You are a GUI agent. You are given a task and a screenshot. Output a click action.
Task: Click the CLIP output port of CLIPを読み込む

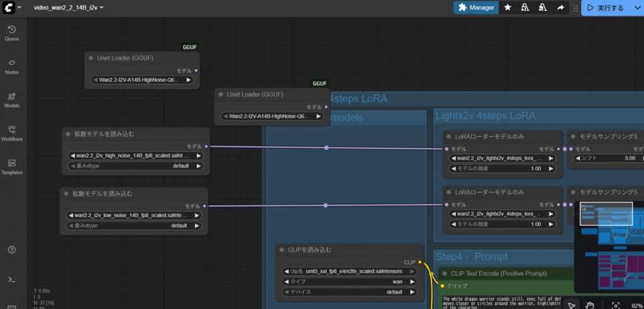(419, 262)
